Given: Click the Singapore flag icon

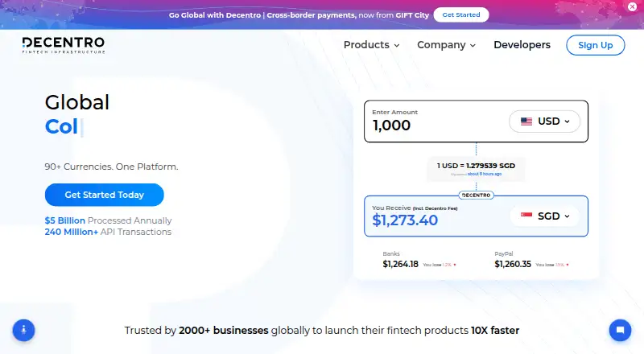Looking at the screenshot, I should tap(526, 216).
